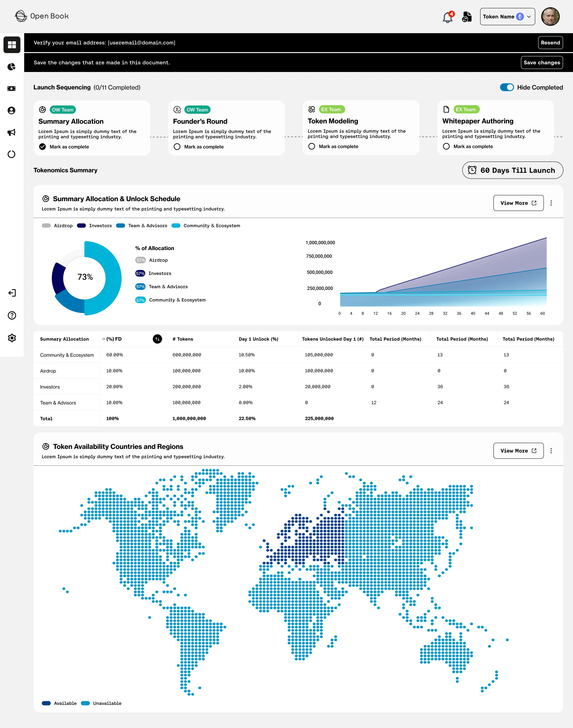
Task: Open the user profile avatar
Action: coord(550,17)
